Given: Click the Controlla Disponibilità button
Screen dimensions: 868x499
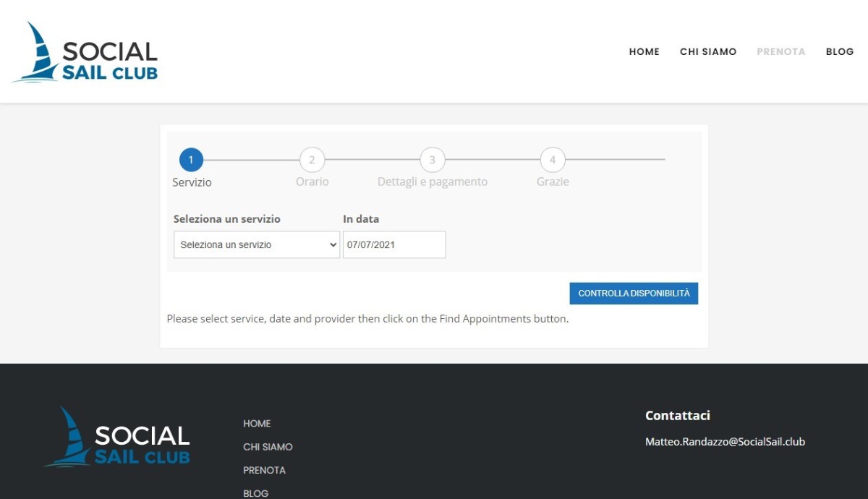Looking at the screenshot, I should (634, 294).
